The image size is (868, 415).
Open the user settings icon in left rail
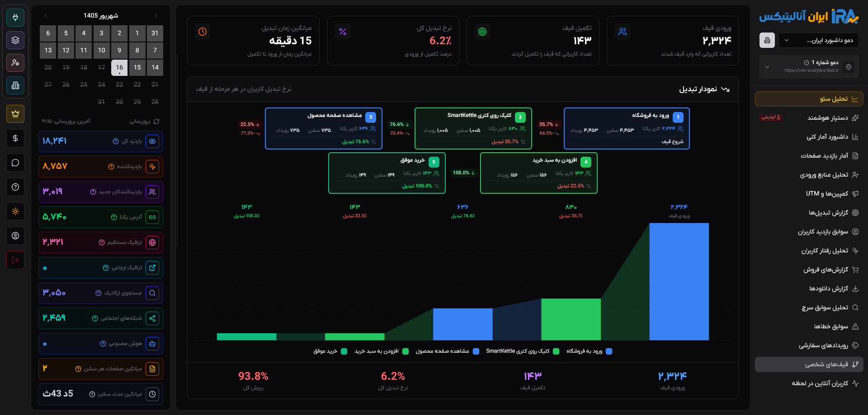pos(15,63)
